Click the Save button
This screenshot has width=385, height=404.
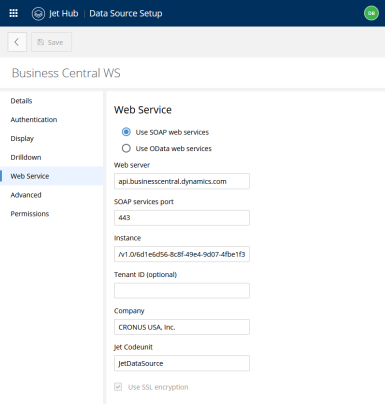tap(51, 42)
